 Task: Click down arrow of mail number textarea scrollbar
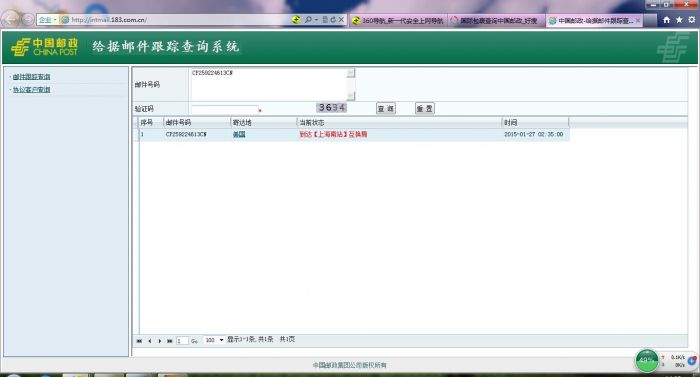click(351, 96)
